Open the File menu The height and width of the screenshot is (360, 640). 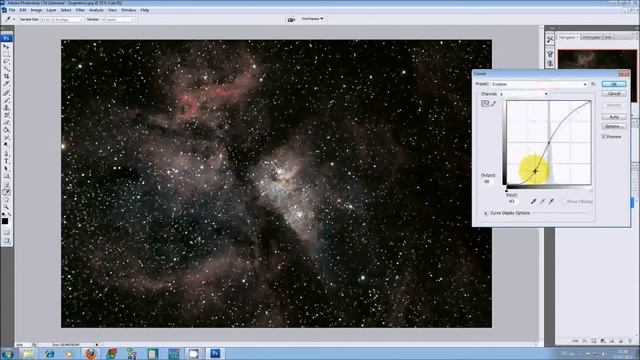12,10
